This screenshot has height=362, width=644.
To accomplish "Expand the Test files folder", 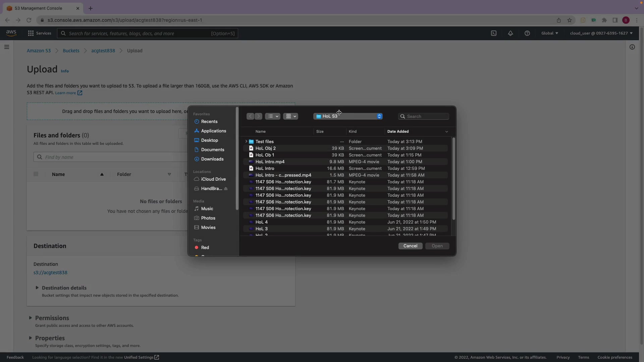I will (x=246, y=141).
